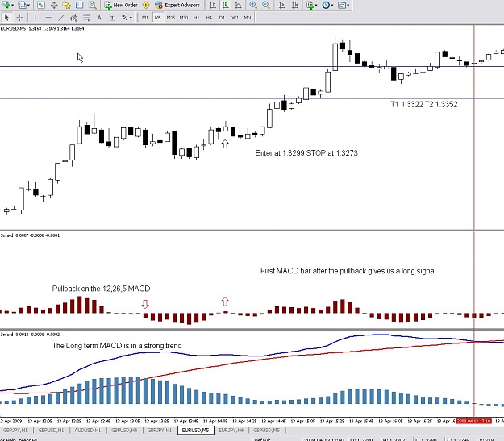
Task: Expand the Templates dropdown arrow
Action: click(348, 5)
